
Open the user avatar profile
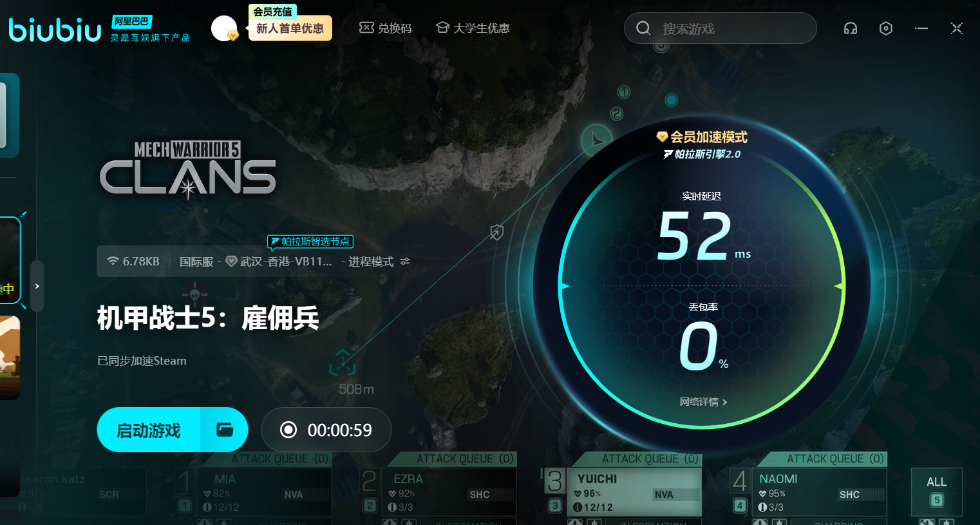click(224, 28)
